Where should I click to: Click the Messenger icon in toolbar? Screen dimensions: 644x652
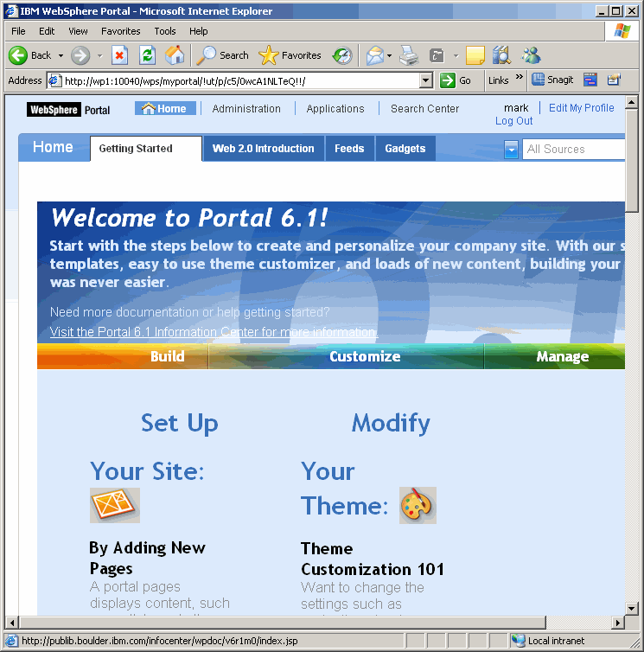pyautogui.click(x=530, y=55)
